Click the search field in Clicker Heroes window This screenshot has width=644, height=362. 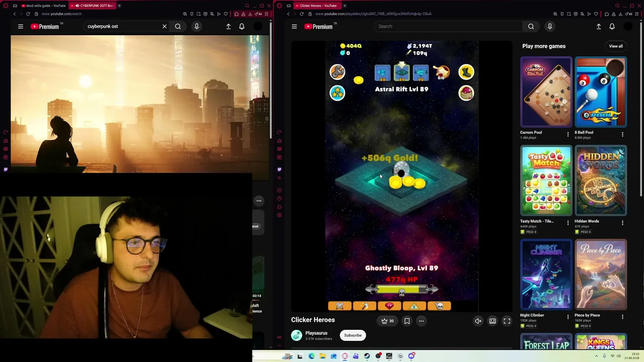448,27
